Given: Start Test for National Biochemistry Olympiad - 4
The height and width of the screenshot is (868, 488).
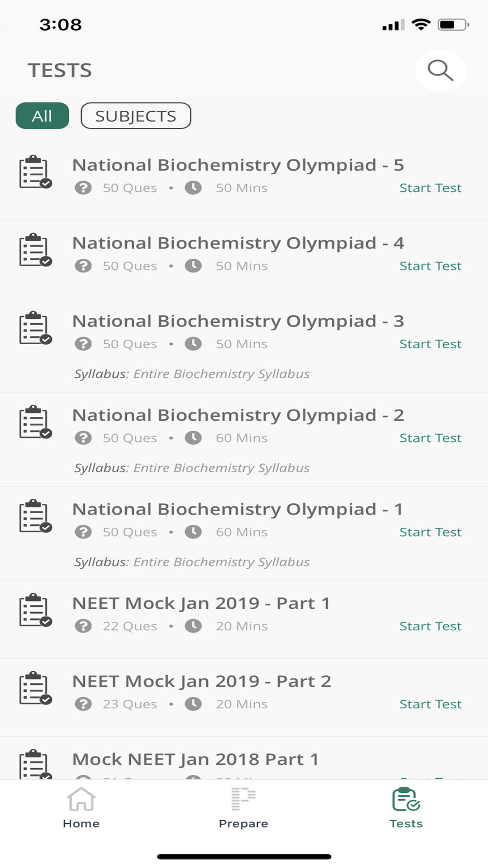Looking at the screenshot, I should 430,266.
